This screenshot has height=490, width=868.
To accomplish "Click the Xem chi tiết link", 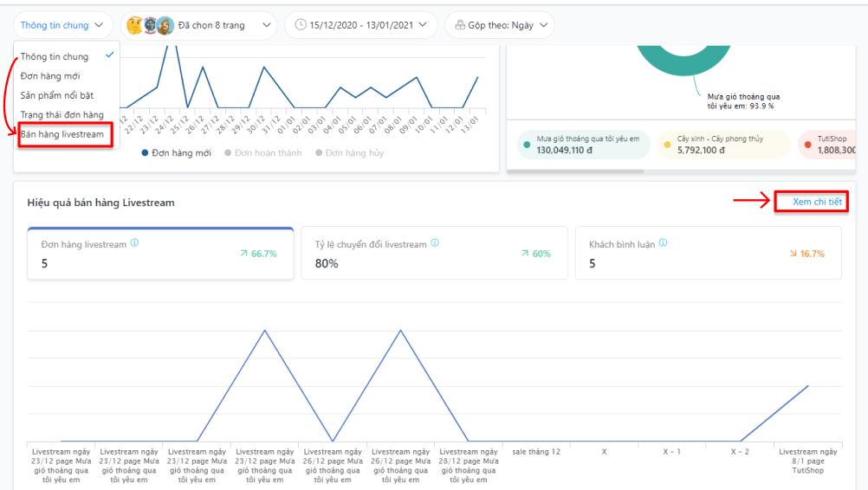I will point(817,202).
